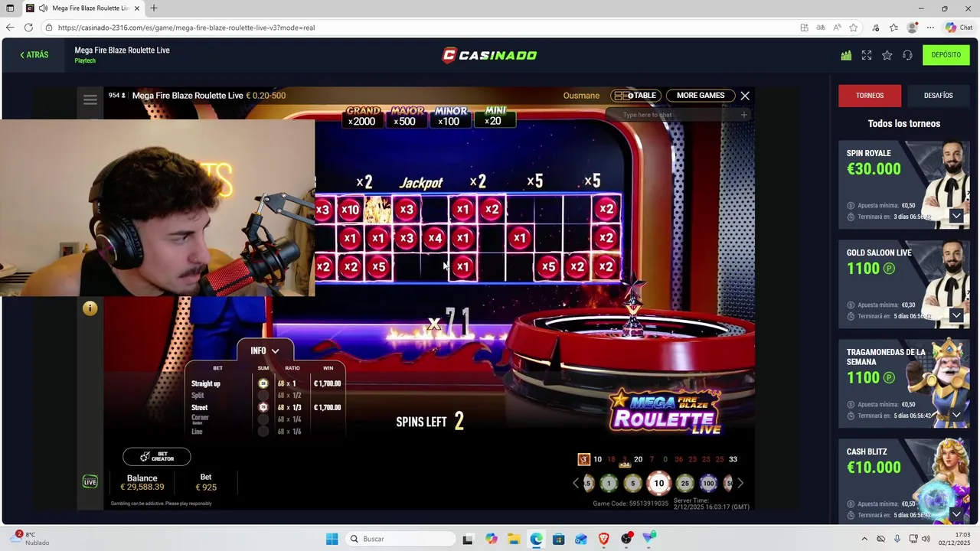Click the Minor x100 jackpot label

point(450,116)
